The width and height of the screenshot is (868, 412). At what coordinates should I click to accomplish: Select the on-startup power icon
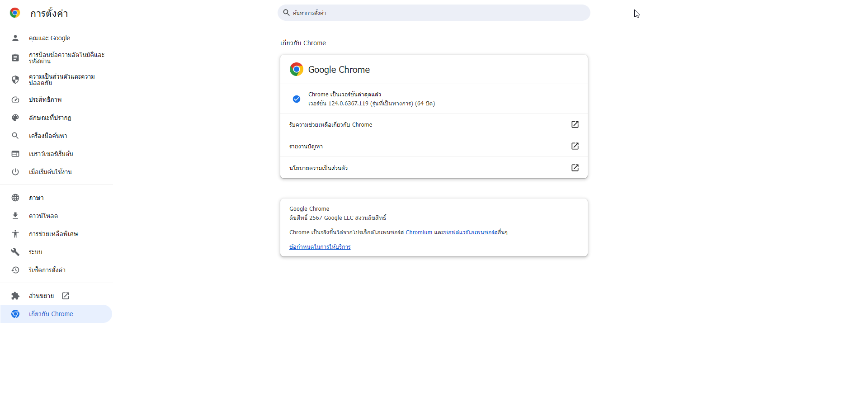(x=15, y=172)
